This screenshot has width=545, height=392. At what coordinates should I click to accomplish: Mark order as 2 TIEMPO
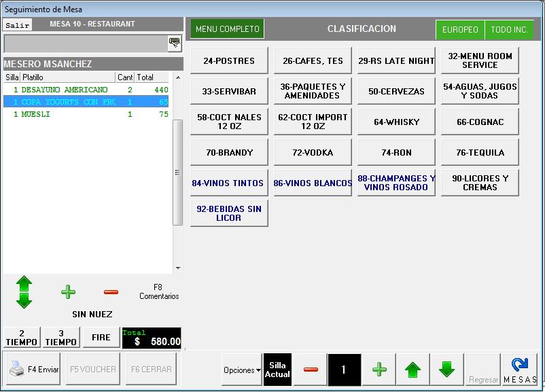tap(22, 338)
